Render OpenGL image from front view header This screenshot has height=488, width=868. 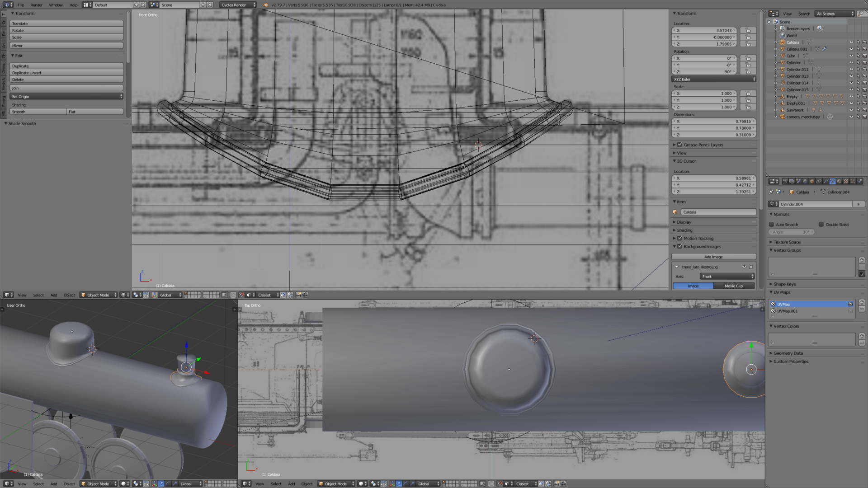pyautogui.click(x=298, y=295)
